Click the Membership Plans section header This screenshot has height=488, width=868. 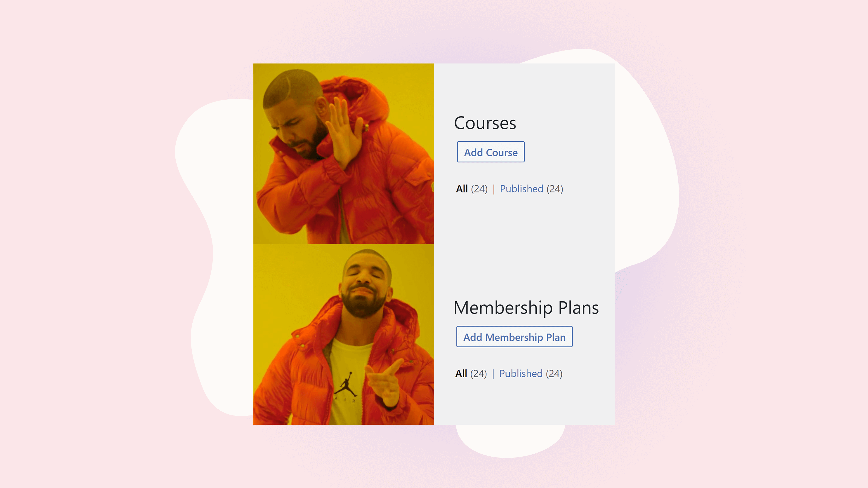pyautogui.click(x=526, y=307)
